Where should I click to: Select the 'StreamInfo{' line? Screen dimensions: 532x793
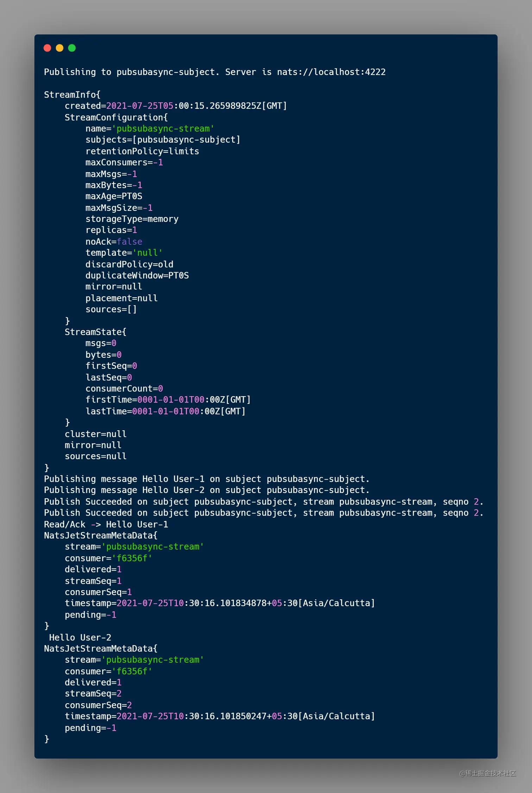pos(72,95)
